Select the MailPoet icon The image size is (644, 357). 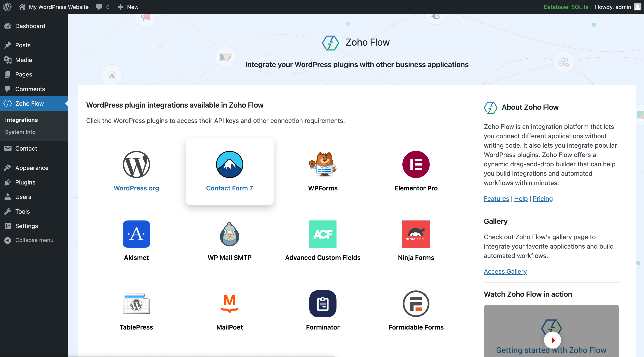229,304
